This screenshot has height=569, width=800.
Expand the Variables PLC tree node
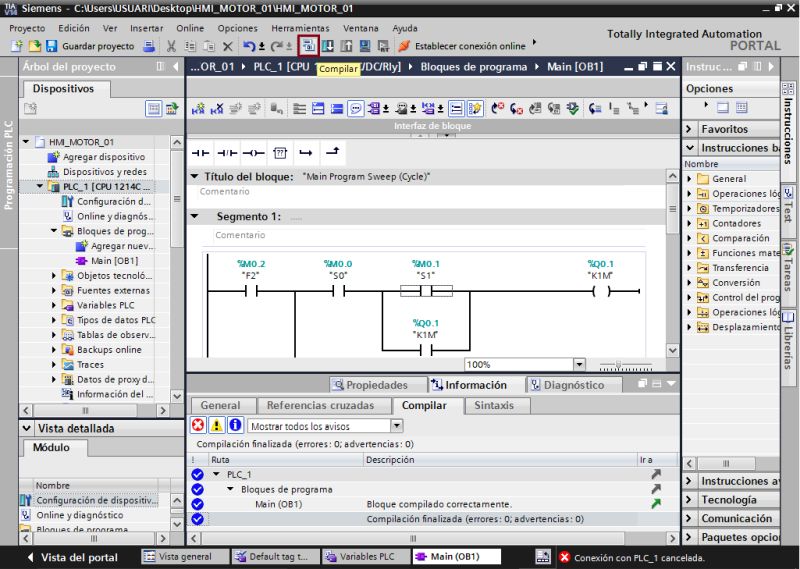[x=54, y=305]
